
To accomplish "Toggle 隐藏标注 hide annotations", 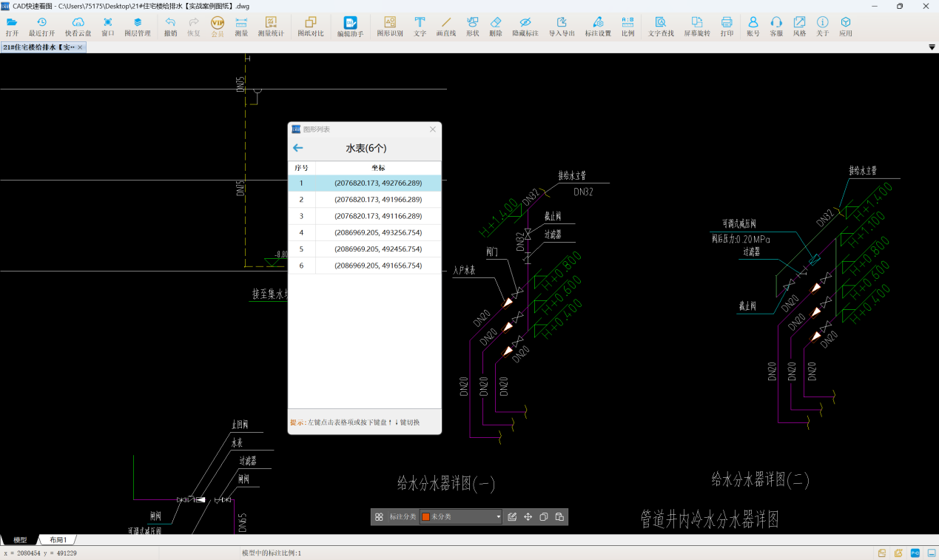I will point(525,27).
